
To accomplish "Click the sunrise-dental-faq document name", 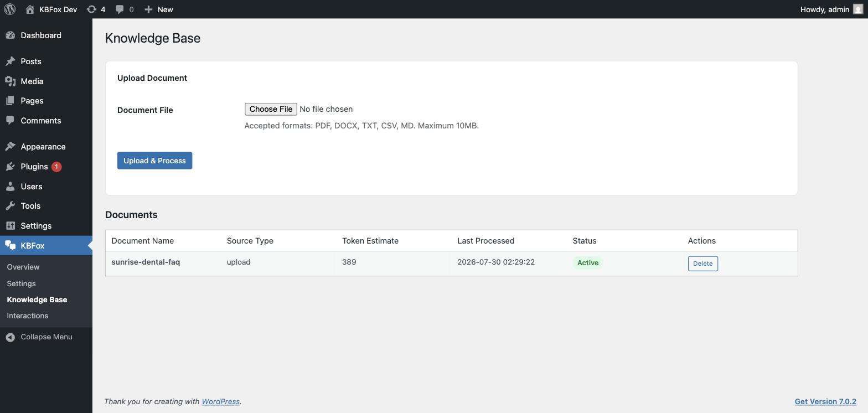I will (x=146, y=262).
